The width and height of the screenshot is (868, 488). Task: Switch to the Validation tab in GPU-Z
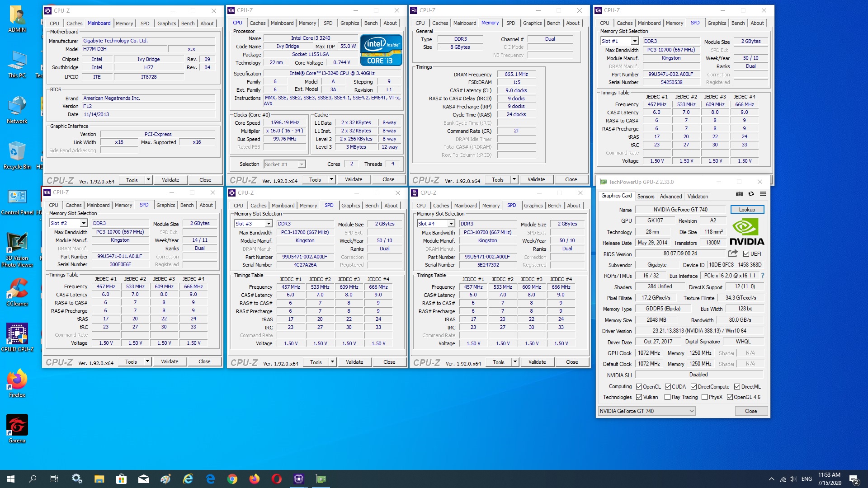coord(698,197)
